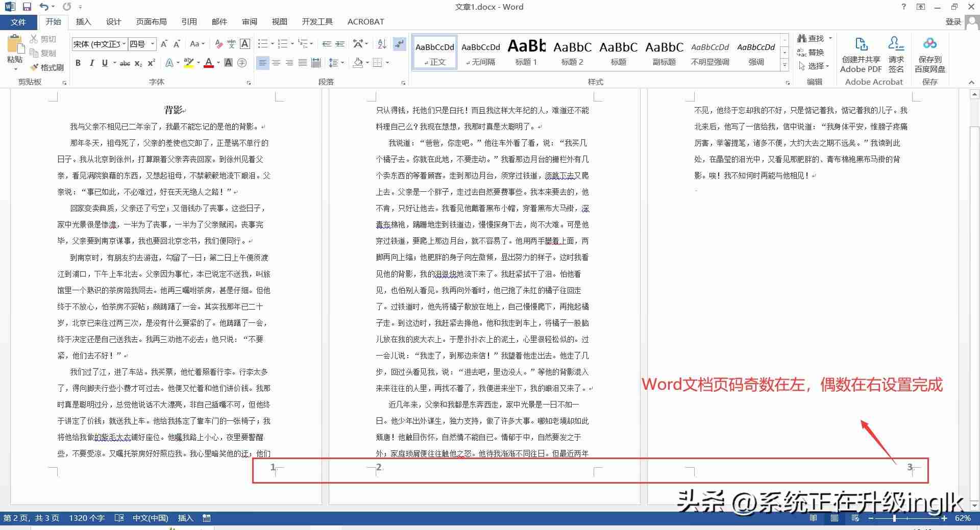
Task: Switch to References (引用) tab
Action: 189,22
